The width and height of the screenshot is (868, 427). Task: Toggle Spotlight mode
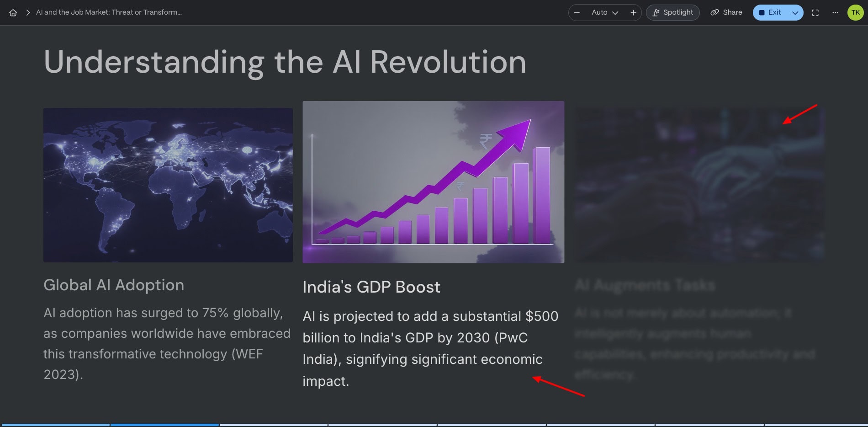coord(672,13)
